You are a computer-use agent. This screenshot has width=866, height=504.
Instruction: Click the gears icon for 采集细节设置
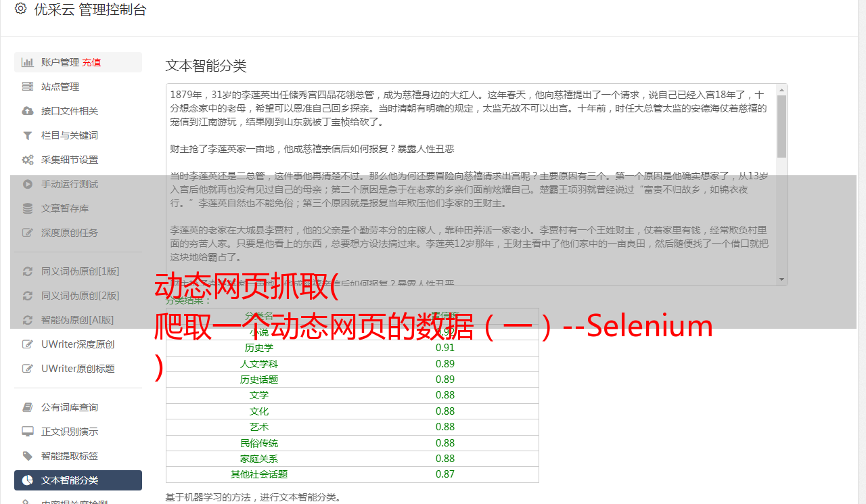pyautogui.click(x=28, y=160)
